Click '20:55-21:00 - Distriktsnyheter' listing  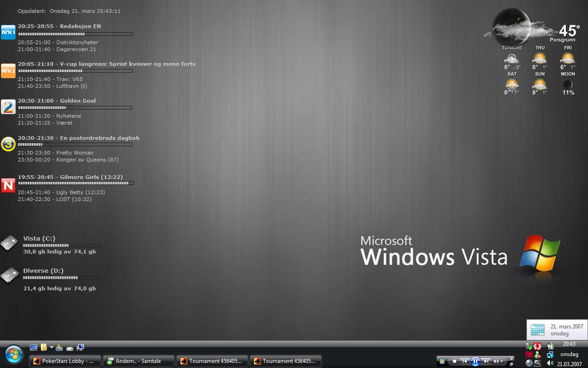pyautogui.click(x=58, y=42)
